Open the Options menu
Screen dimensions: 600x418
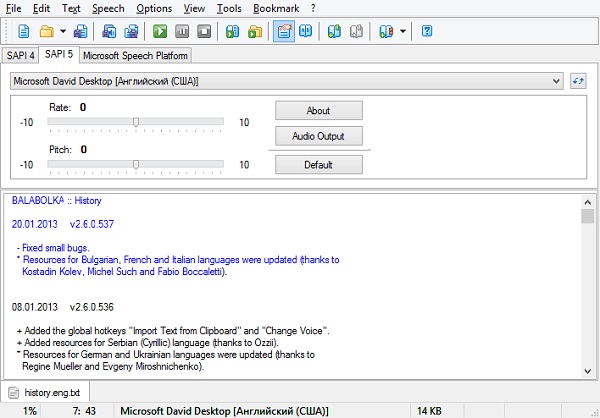(x=154, y=8)
